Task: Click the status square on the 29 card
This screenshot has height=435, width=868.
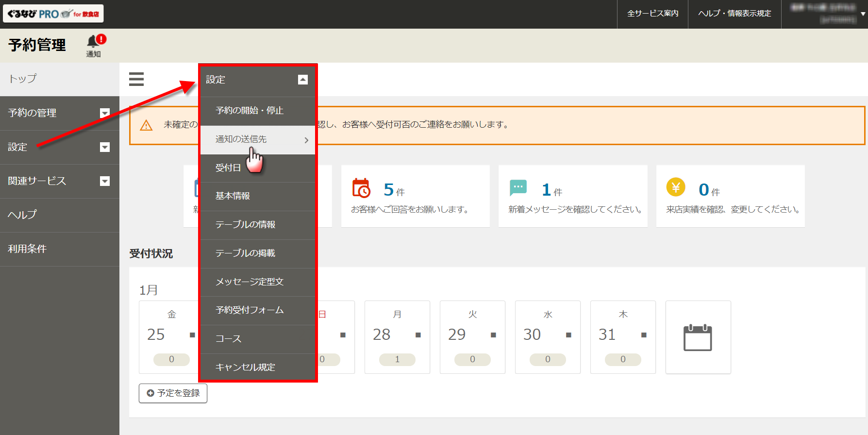Action: point(493,335)
